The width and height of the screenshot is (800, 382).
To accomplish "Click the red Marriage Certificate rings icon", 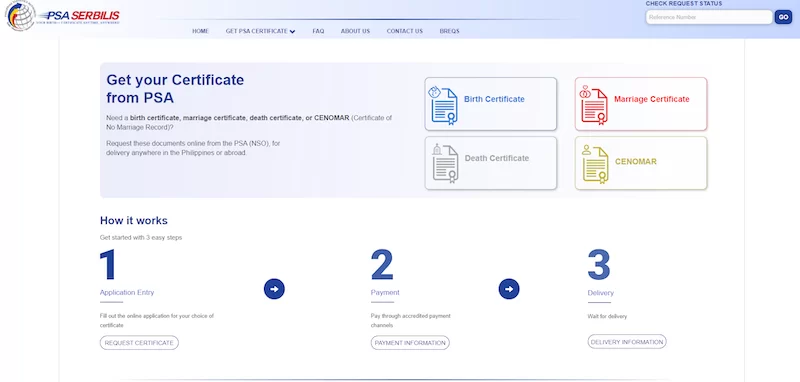I will coord(585,92).
